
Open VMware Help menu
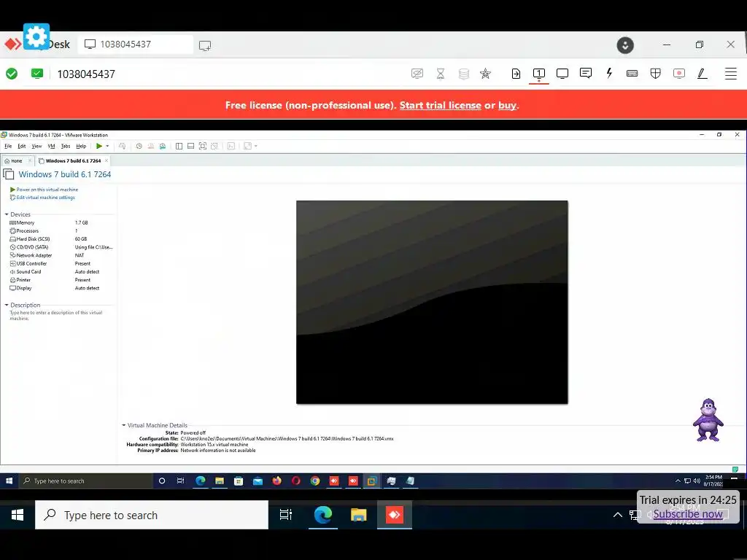(82, 146)
